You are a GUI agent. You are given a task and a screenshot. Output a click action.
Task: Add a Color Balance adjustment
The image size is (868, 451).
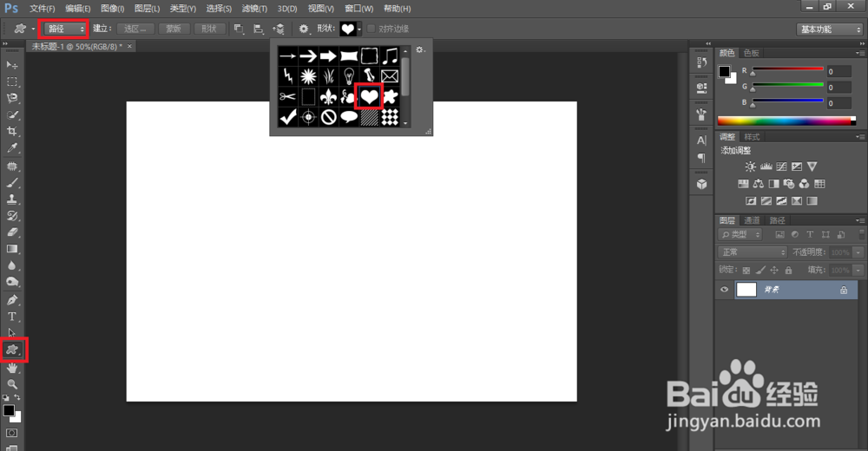click(759, 184)
